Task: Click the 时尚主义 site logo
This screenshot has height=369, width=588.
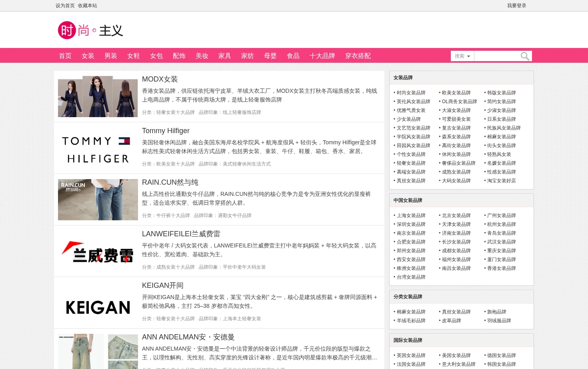Action: 90,30
